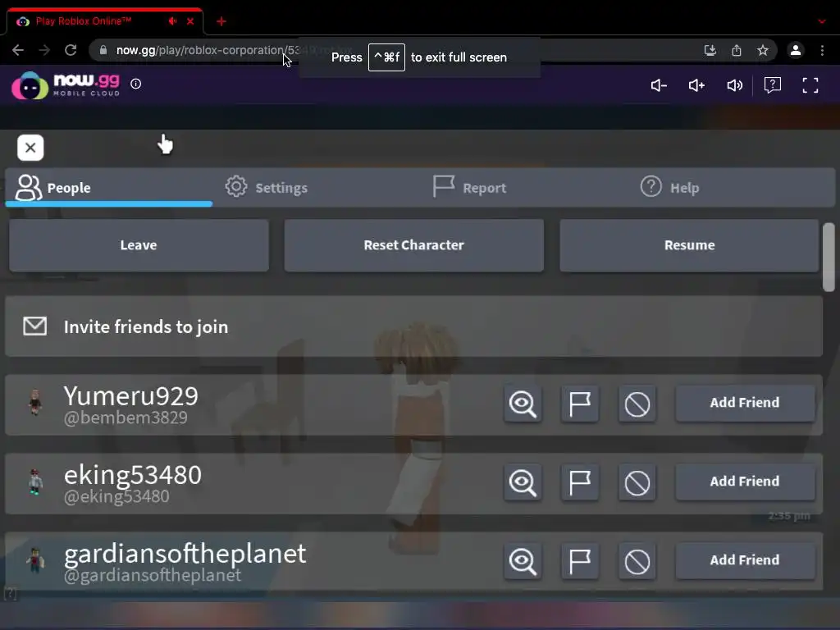Close the Play Roblox Online tab
840x630 pixels.
[190, 21]
